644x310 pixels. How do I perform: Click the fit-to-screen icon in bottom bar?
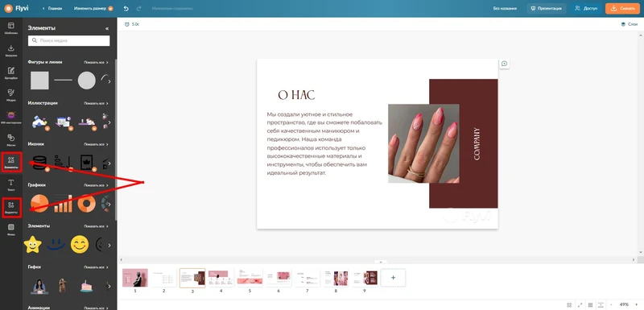569,304
